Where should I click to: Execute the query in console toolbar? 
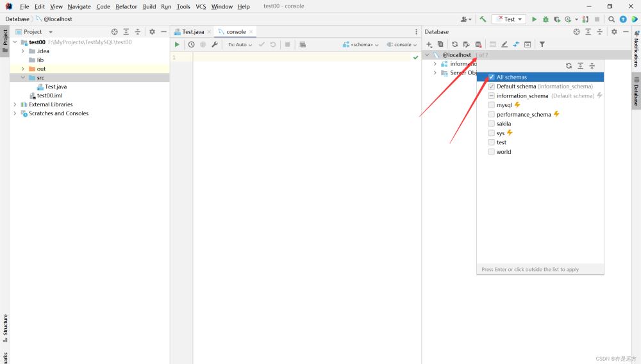[x=178, y=45]
